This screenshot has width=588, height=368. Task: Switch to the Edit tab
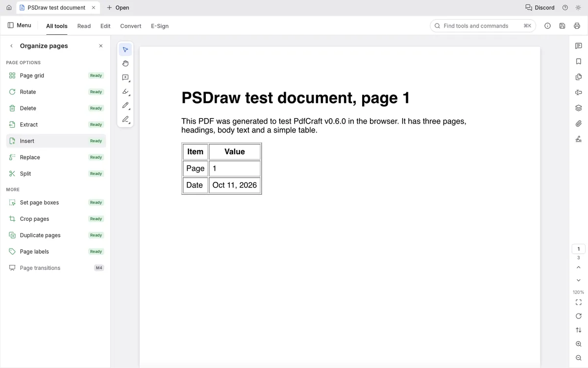(x=105, y=26)
